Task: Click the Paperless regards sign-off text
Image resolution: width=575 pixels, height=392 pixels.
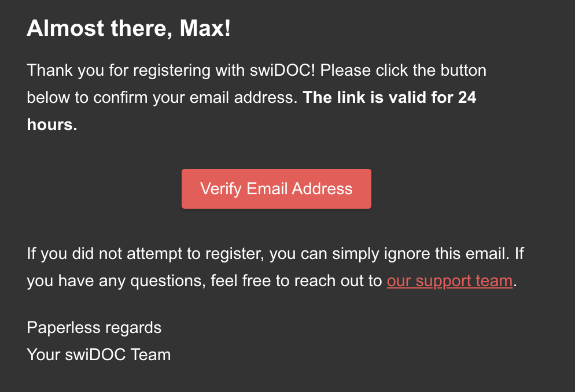Action: [x=94, y=327]
